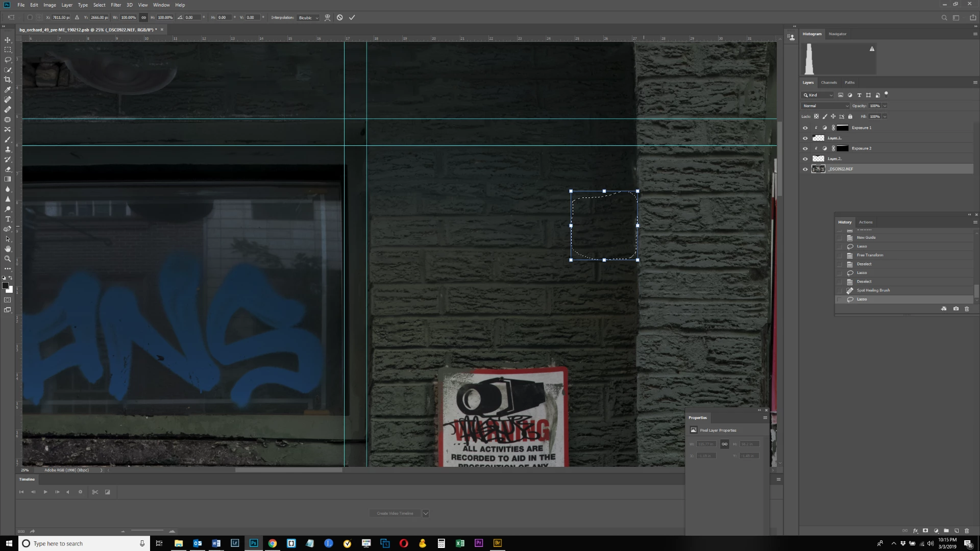Select the Zoom tool
Screen dimensions: 980x551
8,259
